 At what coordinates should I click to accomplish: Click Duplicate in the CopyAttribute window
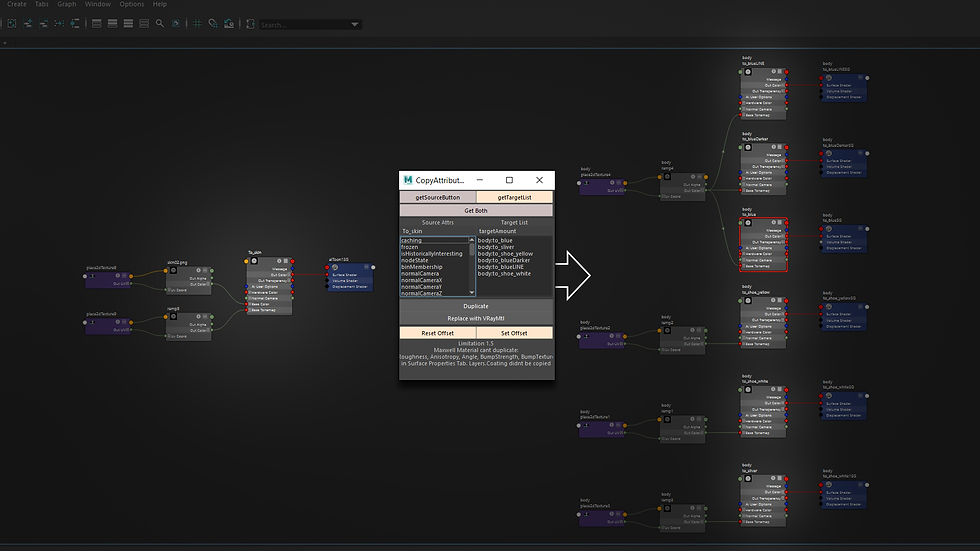476,306
